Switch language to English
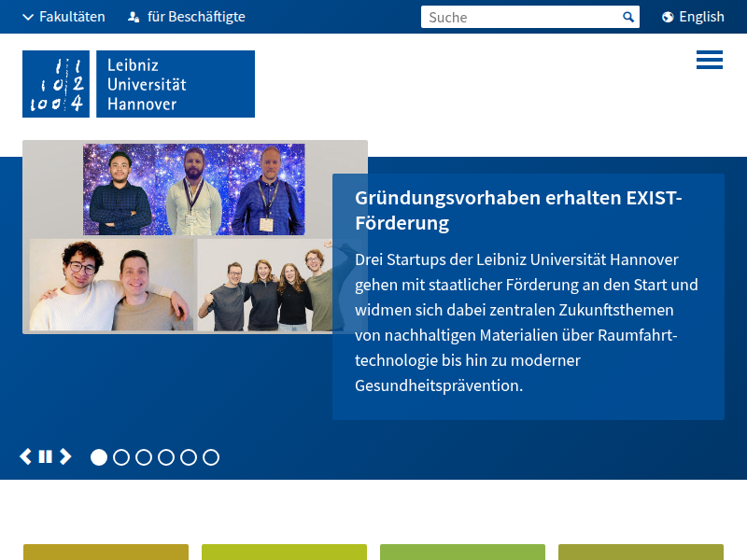This screenshot has height=560, width=747. [x=701, y=17]
